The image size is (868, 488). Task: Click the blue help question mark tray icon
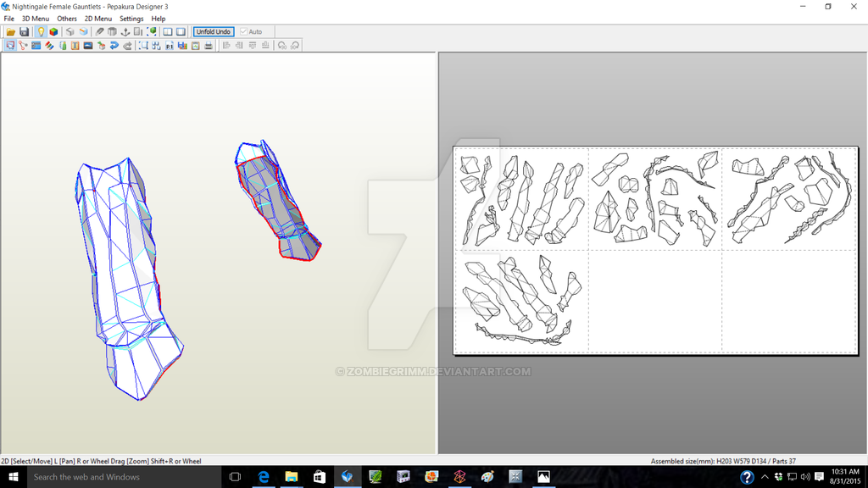(x=747, y=477)
